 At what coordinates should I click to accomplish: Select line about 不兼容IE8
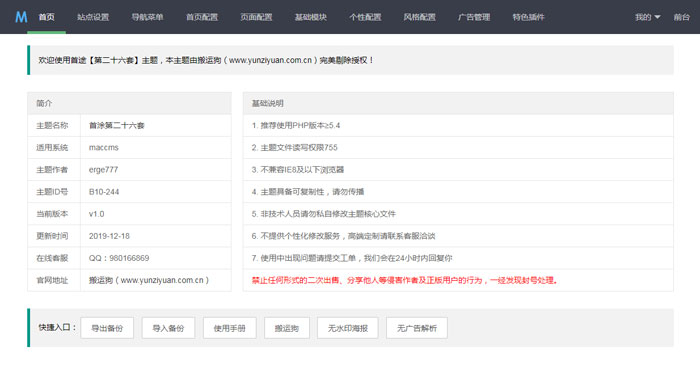(x=298, y=170)
